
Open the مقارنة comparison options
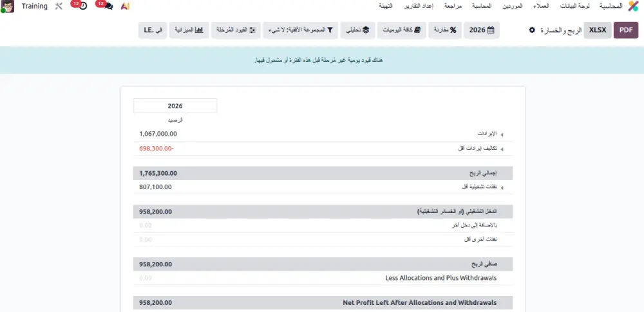pos(445,30)
